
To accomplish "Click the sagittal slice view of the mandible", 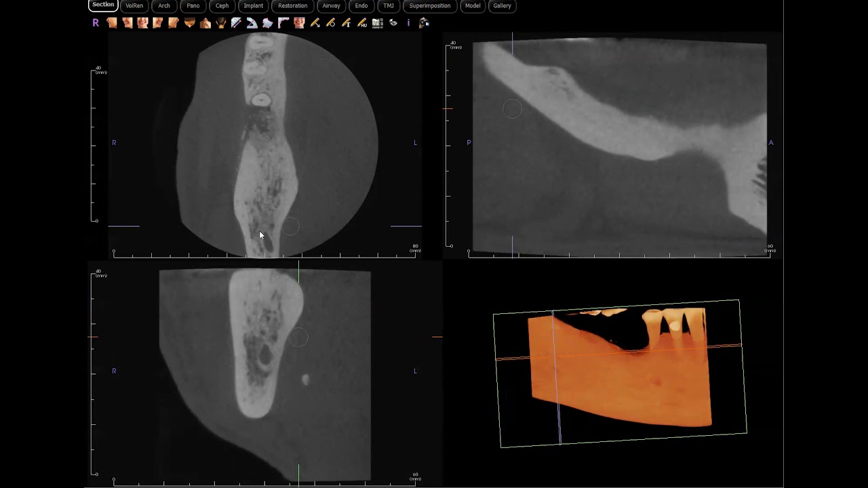I will pos(620,148).
